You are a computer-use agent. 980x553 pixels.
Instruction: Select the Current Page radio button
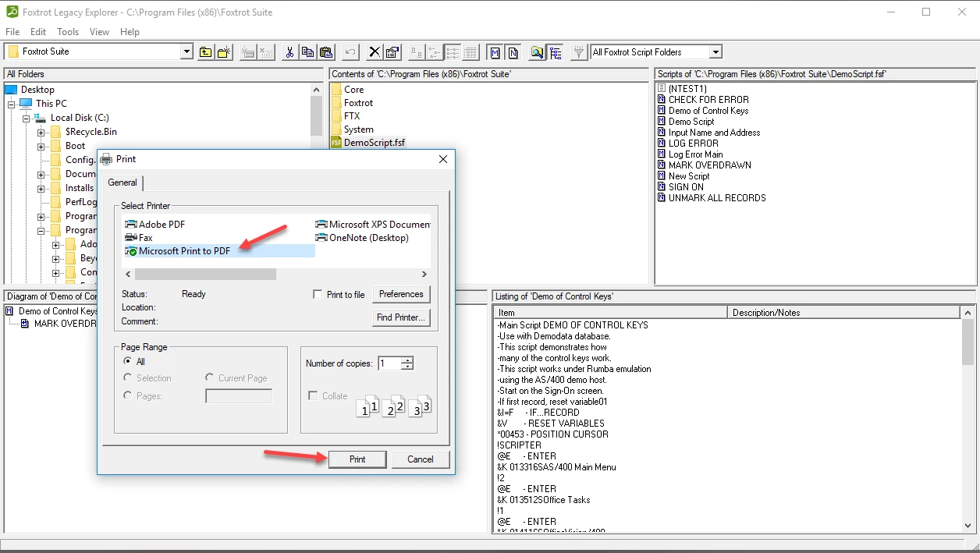[210, 378]
